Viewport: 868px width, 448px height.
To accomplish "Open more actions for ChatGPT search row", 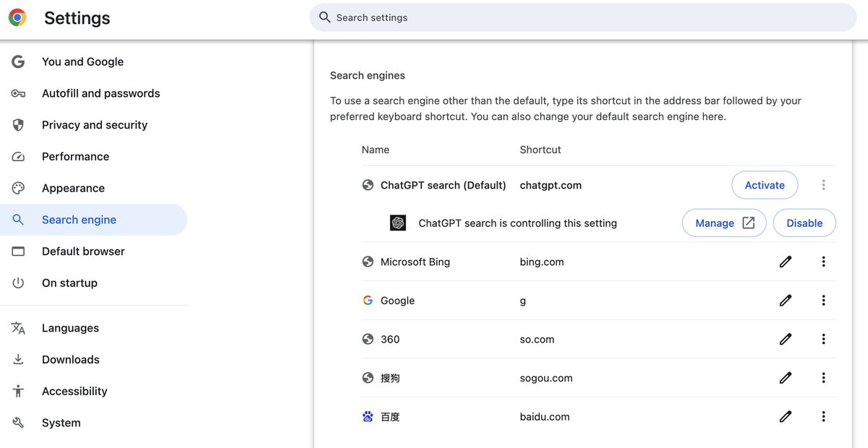I will pyautogui.click(x=823, y=185).
